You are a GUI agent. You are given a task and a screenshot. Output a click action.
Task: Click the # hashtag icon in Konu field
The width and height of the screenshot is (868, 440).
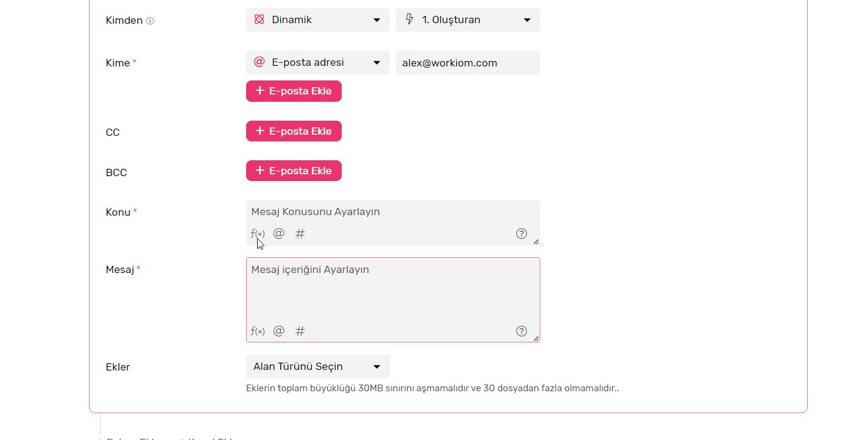300,233
